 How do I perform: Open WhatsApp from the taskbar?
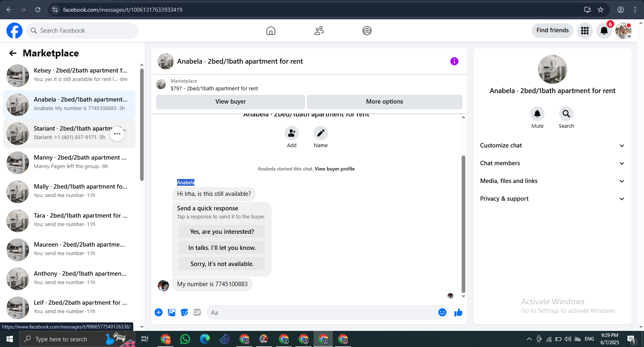pyautogui.click(x=185, y=339)
